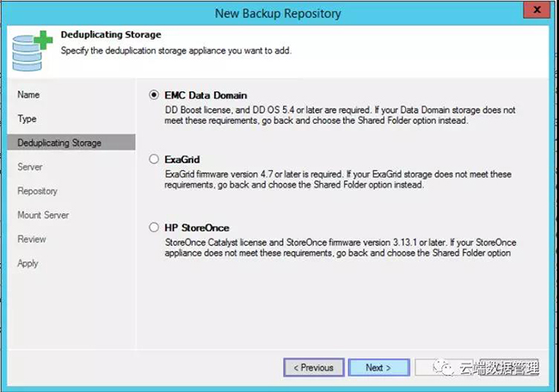Click the database repository icon in header
Image resolution: width=559 pixels, height=392 pixels.
click(x=32, y=51)
